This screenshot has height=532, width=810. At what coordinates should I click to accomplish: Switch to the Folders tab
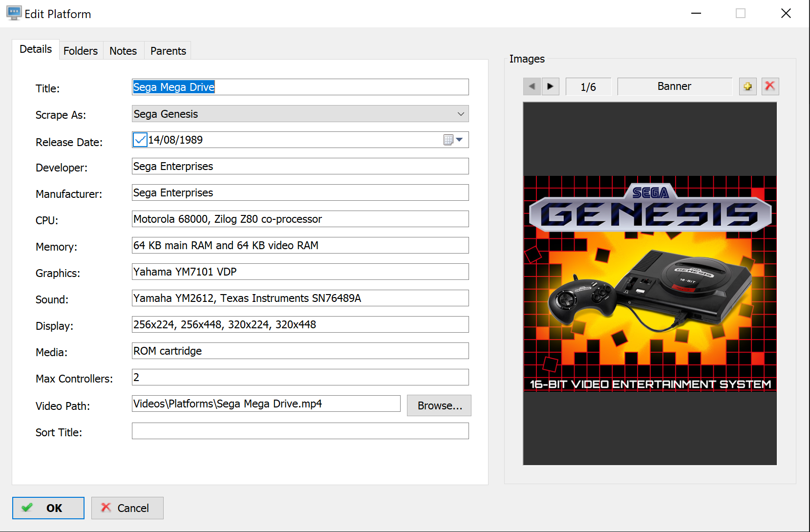click(x=81, y=51)
